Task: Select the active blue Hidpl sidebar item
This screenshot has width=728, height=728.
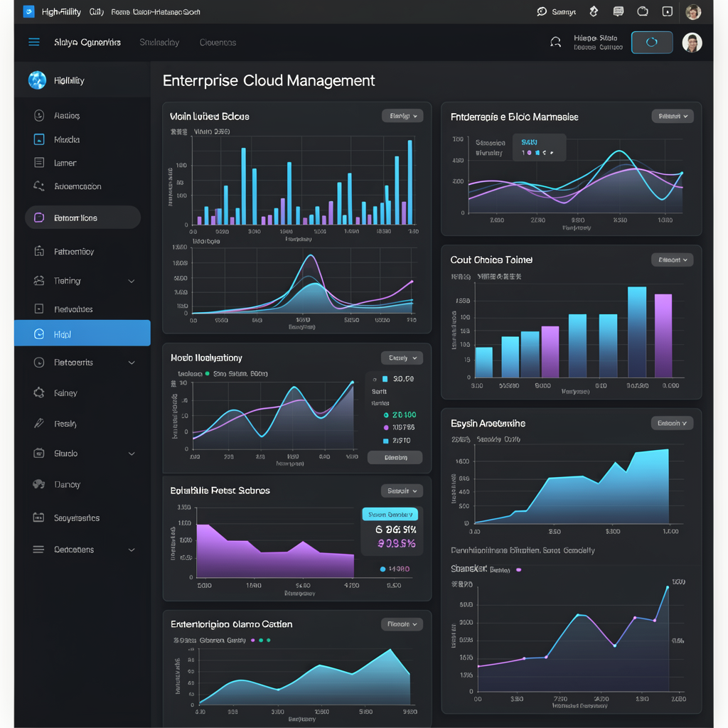Action: point(82,333)
